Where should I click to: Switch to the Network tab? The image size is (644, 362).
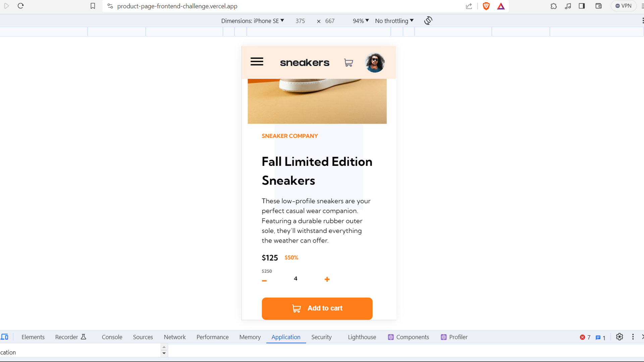tap(175, 337)
